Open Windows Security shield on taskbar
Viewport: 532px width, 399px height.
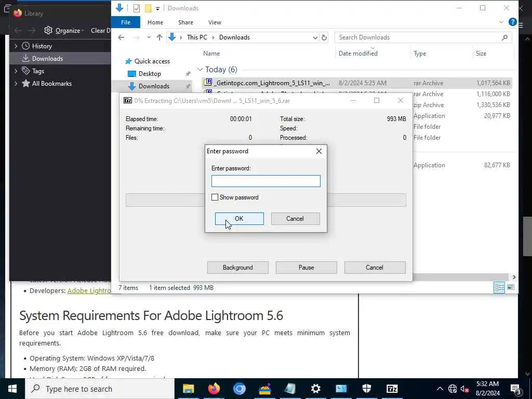click(x=366, y=389)
